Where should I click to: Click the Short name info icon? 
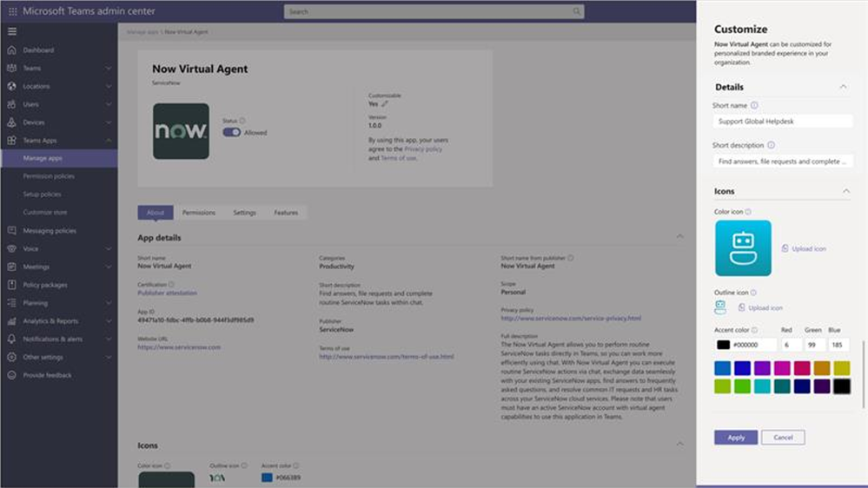click(x=754, y=105)
